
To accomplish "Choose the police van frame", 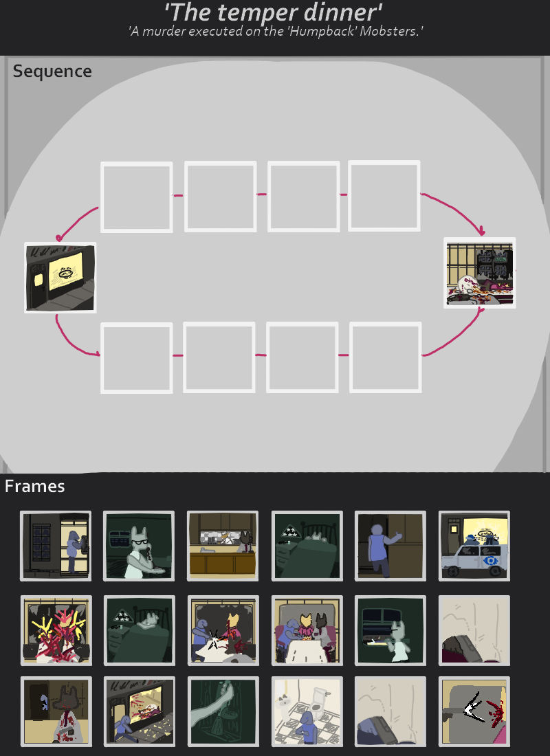I will (474, 546).
